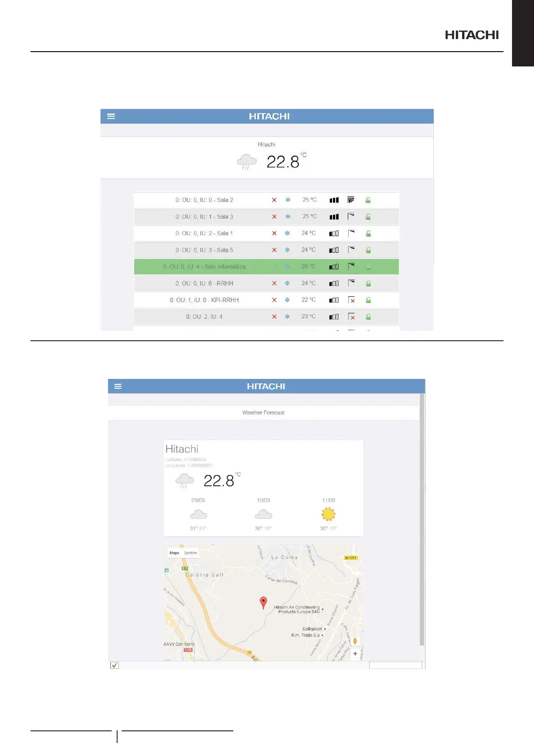This screenshot has height=756, width=534.
Task: Click '09/09' forecast date
Action: 198,500
